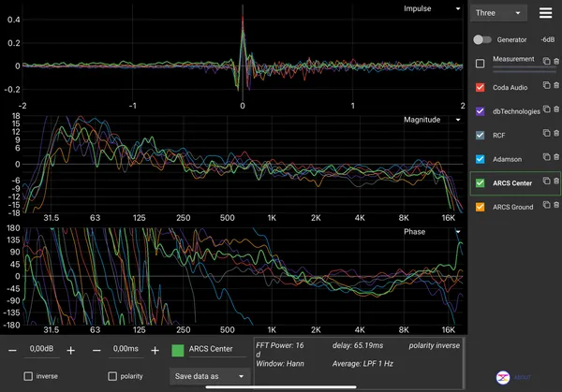The height and width of the screenshot is (392, 562).
Task: Open the Three layout dropdown
Action: pyautogui.click(x=498, y=13)
